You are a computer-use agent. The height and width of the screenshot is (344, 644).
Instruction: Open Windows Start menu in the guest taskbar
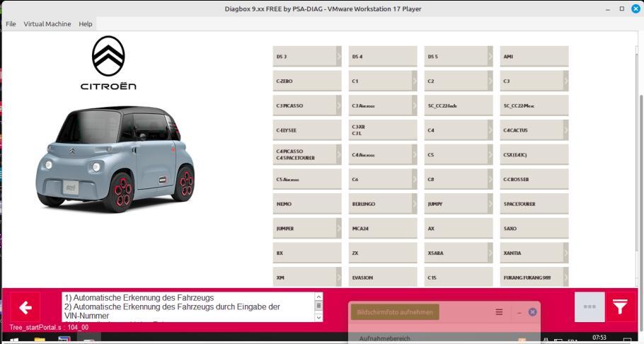[13, 340]
